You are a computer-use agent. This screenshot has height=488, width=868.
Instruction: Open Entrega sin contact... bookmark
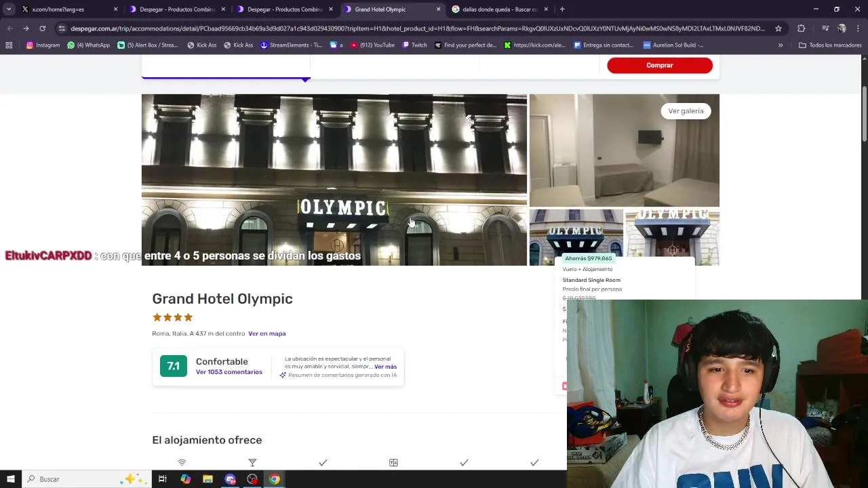604,45
